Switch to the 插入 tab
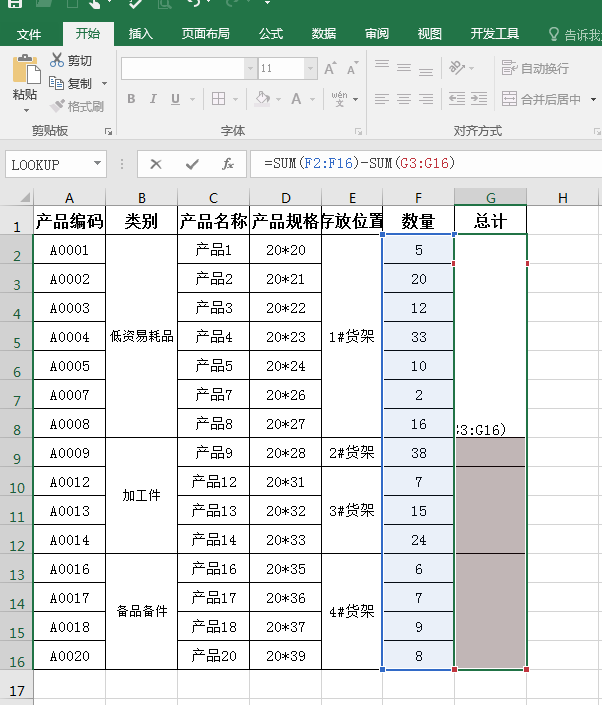The width and height of the screenshot is (602, 705). point(141,34)
